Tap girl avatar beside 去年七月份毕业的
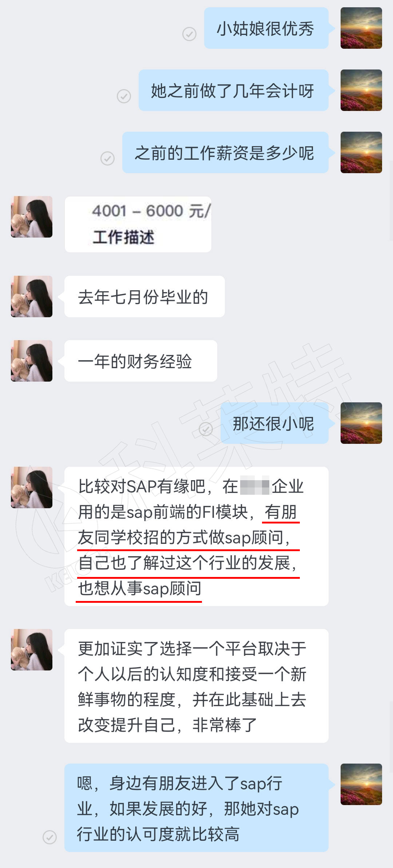 [x=32, y=296]
